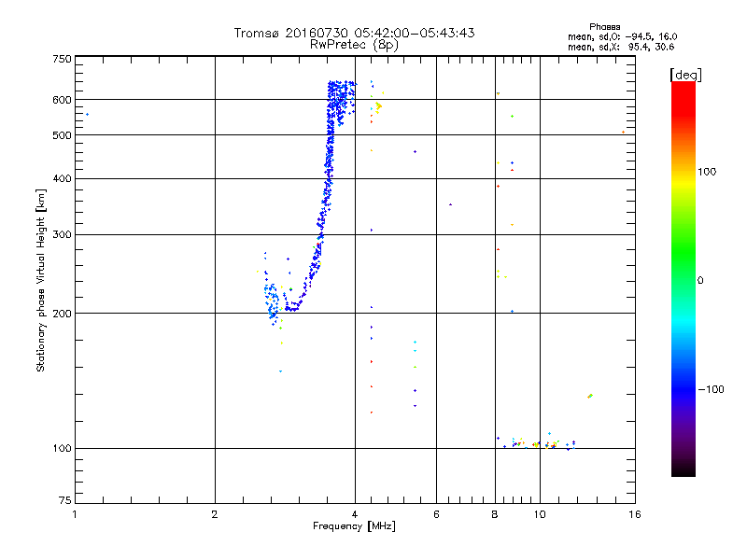Click y-axis tick label '600'
This screenshot has width=747, height=560.
click(x=63, y=100)
